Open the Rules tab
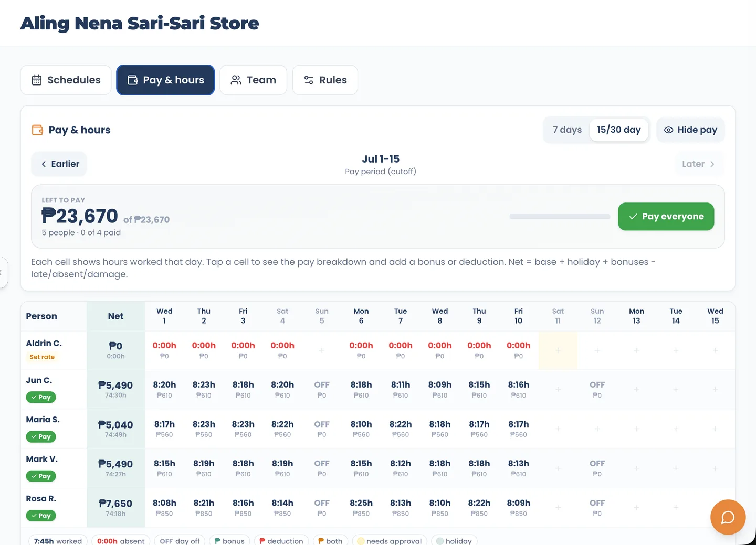Viewport: 756px width, 545px height. 325,80
